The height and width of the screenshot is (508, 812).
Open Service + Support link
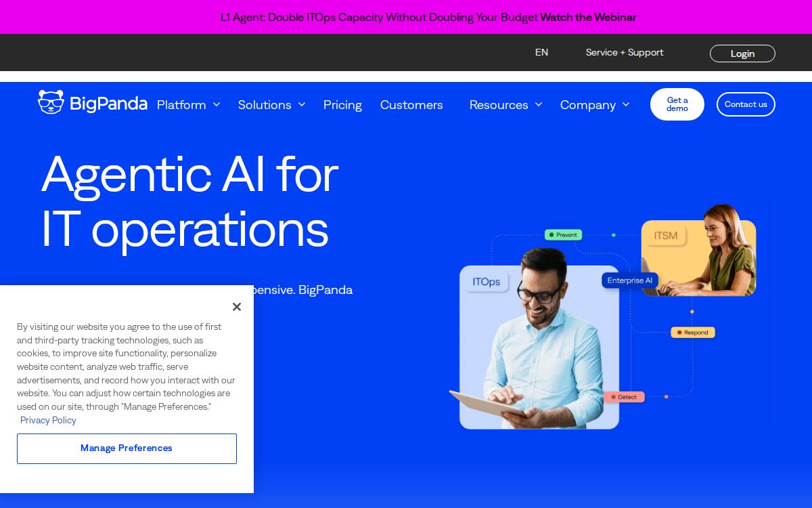[625, 52]
